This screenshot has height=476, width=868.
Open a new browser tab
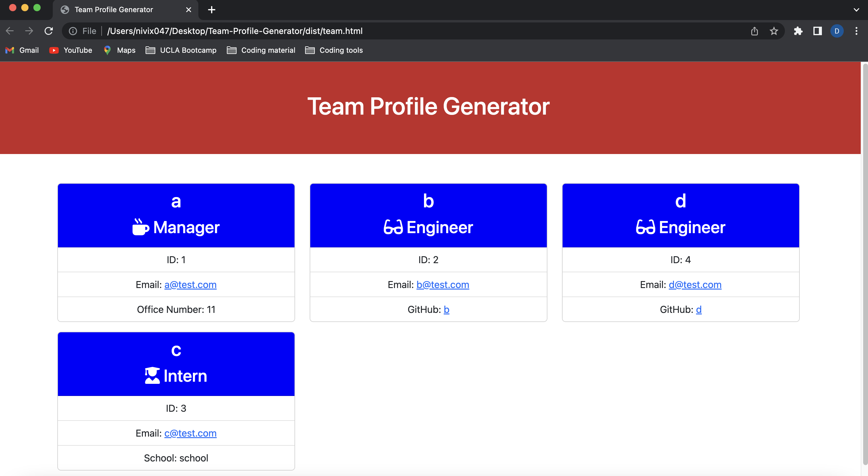(x=211, y=10)
